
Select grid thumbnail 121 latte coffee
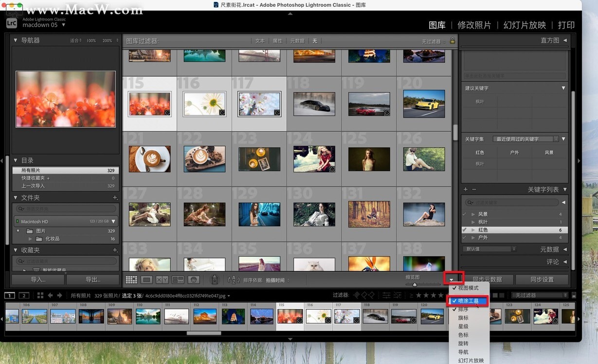[x=149, y=159]
